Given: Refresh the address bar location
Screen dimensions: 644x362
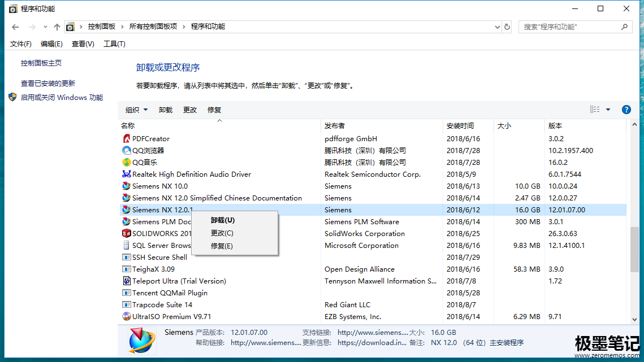Looking at the screenshot, I should coord(507,27).
